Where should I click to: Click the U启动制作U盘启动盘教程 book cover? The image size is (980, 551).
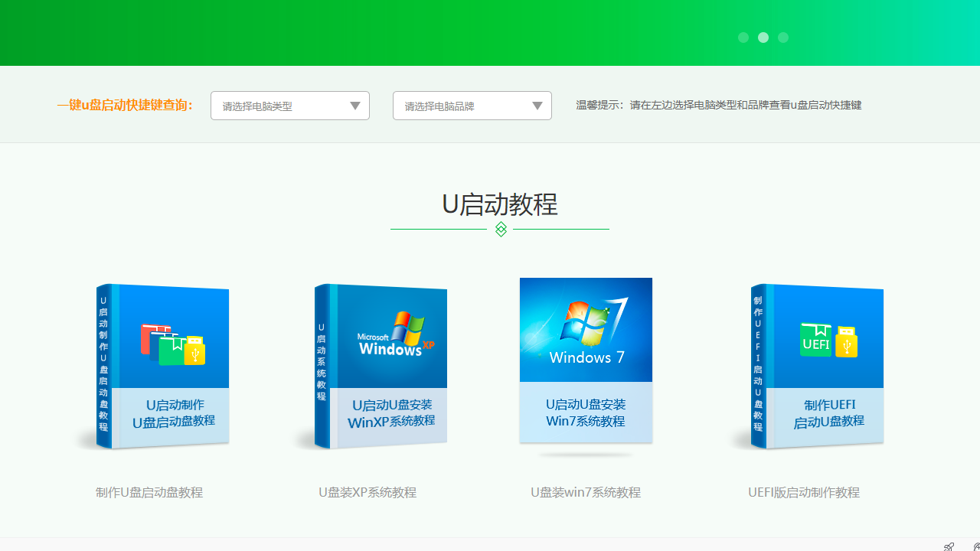pyautogui.click(x=162, y=366)
